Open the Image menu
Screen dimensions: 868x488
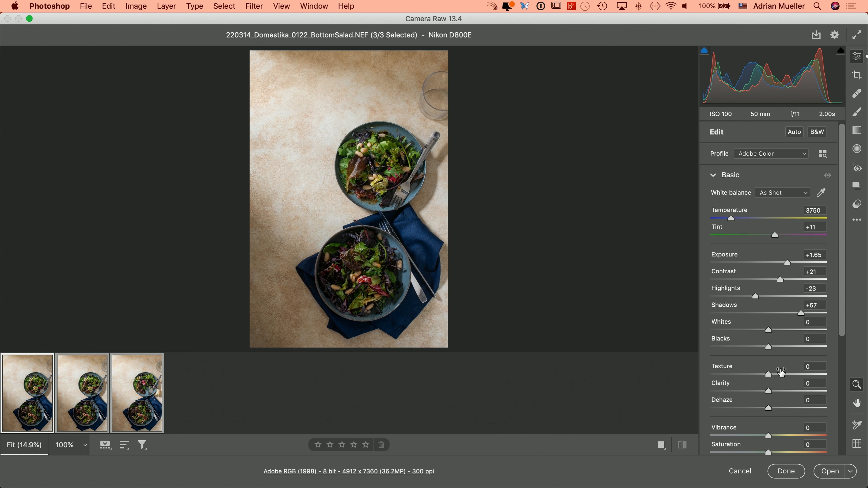click(136, 6)
